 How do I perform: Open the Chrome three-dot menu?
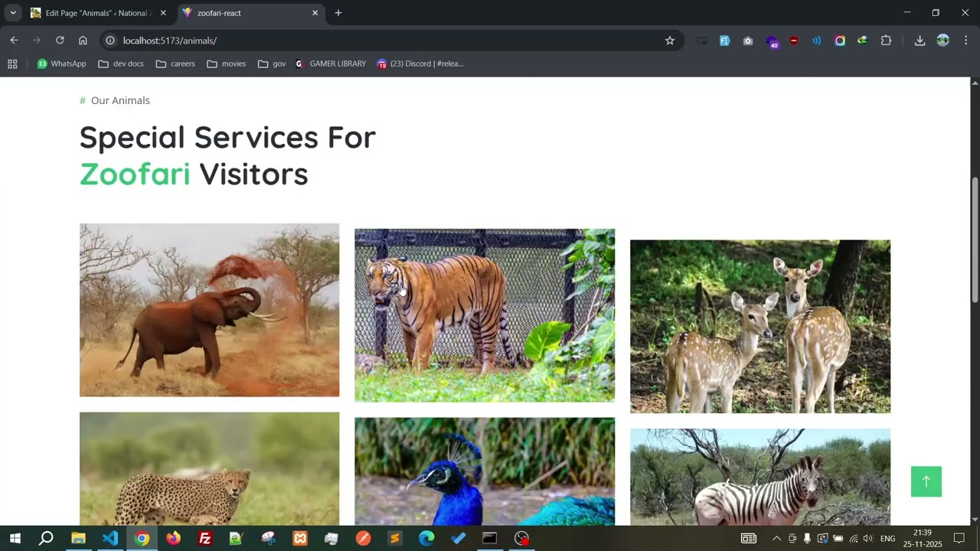coord(966,41)
